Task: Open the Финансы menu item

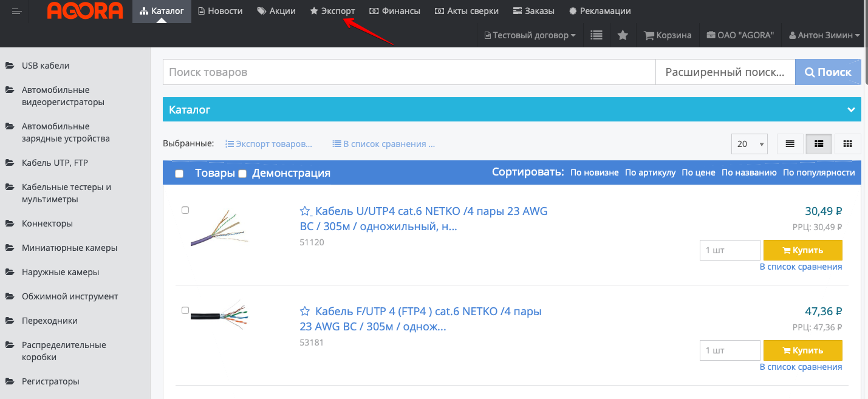Action: coord(395,11)
